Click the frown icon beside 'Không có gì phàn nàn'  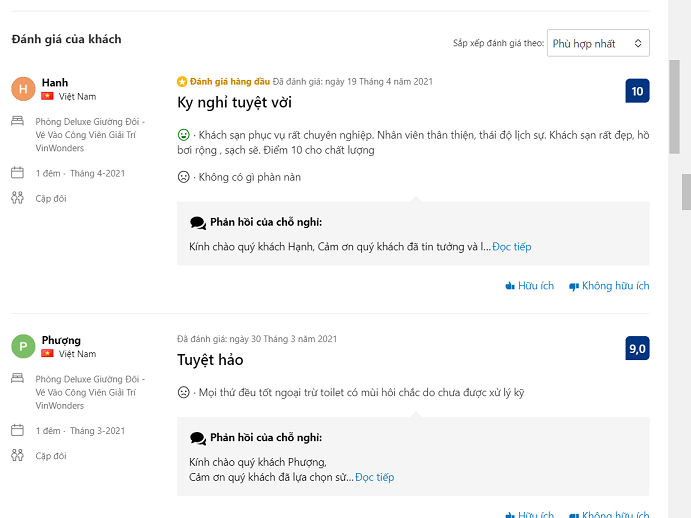click(183, 177)
